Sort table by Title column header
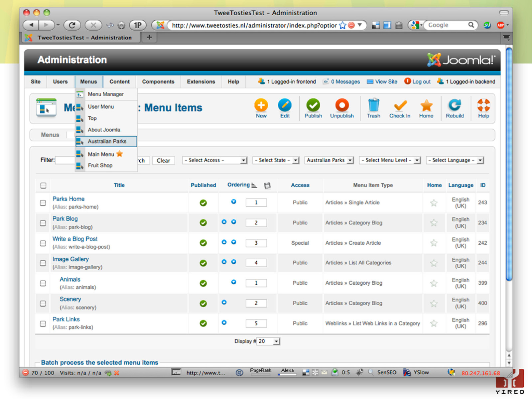 click(119, 185)
